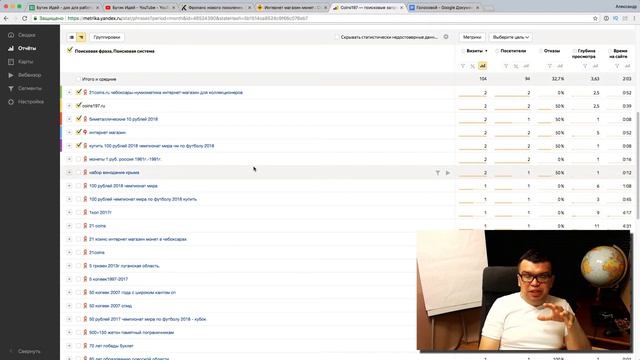This screenshot has height=360, width=640.
Task: Reload the page with browser refresh icon
Action: [24, 18]
